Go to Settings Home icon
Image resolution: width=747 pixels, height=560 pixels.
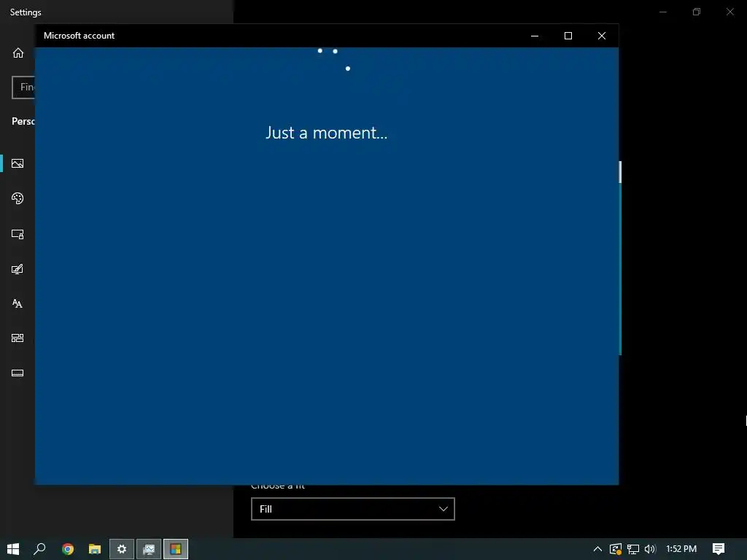[18, 52]
